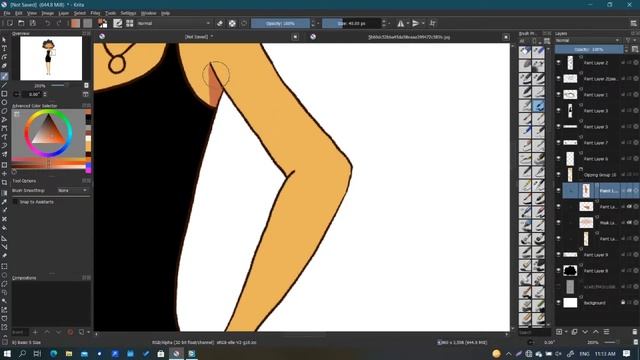Enable Snap to Assistants checkbox
640x360 pixels.
click(x=16, y=202)
